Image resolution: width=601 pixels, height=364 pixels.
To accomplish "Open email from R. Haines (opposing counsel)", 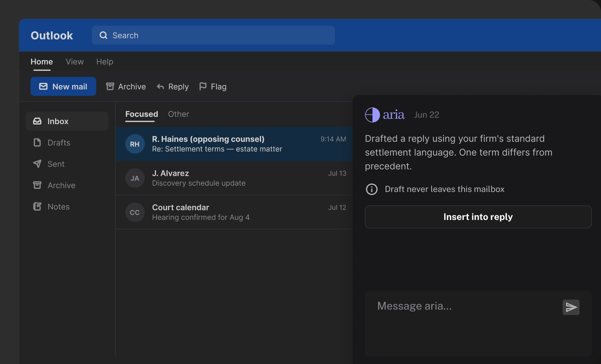I will coord(234,144).
